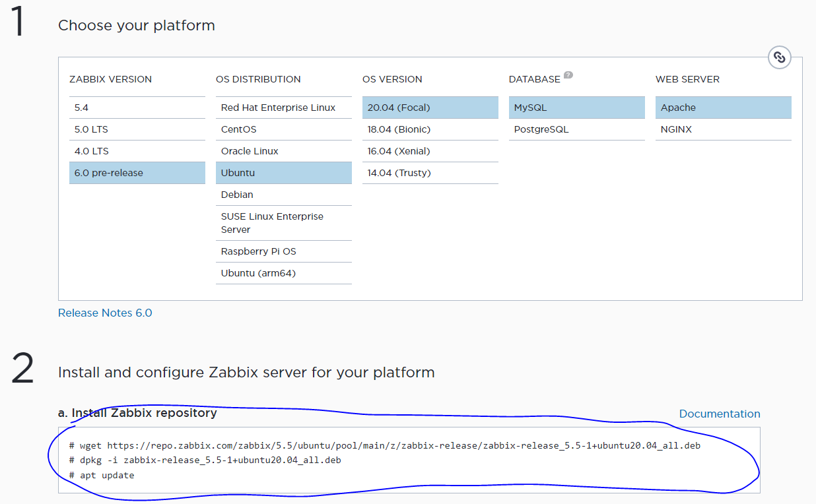Screen dimensions: 816x504
Task: Select Raspberry Pi OS option
Action: (x=283, y=251)
